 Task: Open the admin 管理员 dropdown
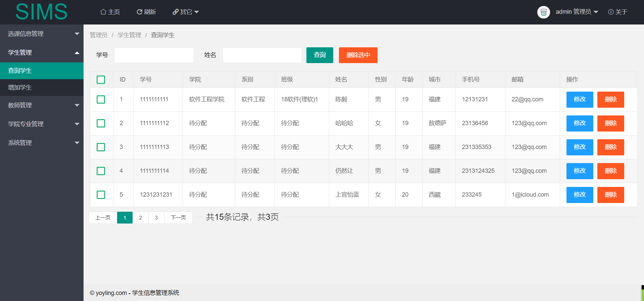coord(577,12)
